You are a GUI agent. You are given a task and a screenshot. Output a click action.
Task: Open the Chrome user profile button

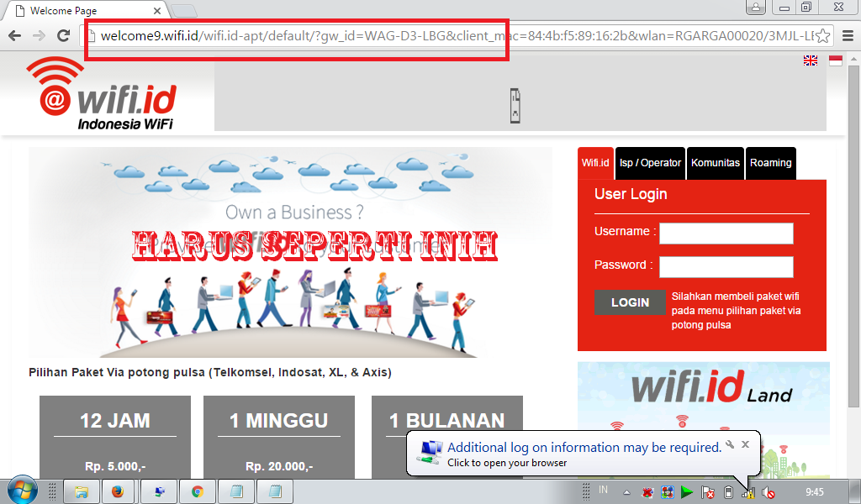coord(756,7)
